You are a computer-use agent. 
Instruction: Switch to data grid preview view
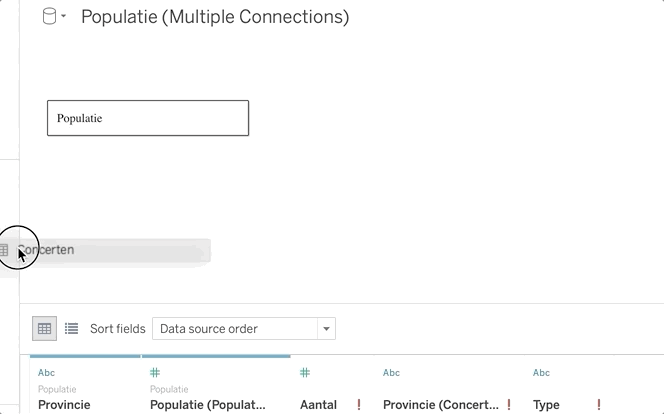coord(44,328)
